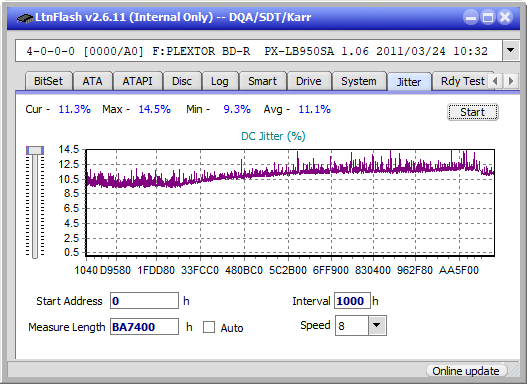Viewport: 527px width, 384px height.
Task: Open the Disc tab
Action: coord(182,81)
